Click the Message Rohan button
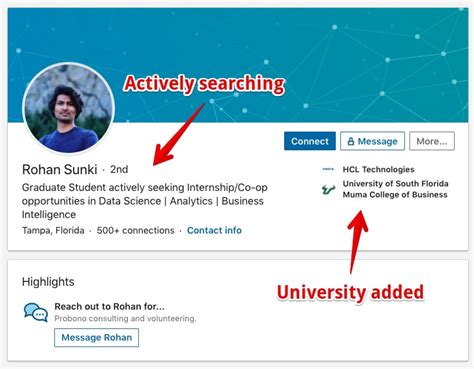Viewport: 474px width, 369px height. pyautogui.click(x=96, y=337)
